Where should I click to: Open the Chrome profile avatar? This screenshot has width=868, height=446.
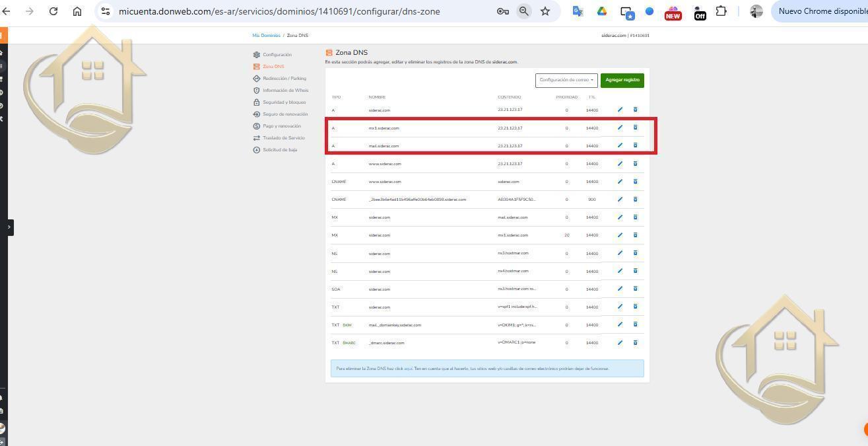pos(756,11)
